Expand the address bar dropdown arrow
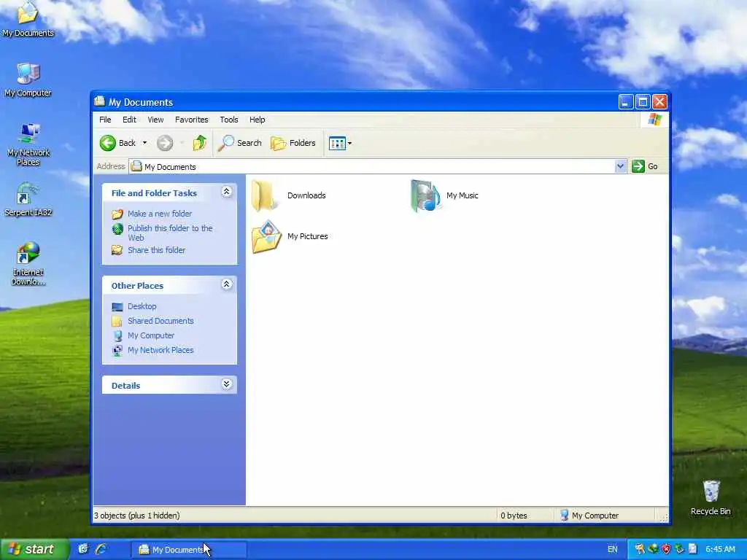 tap(620, 166)
